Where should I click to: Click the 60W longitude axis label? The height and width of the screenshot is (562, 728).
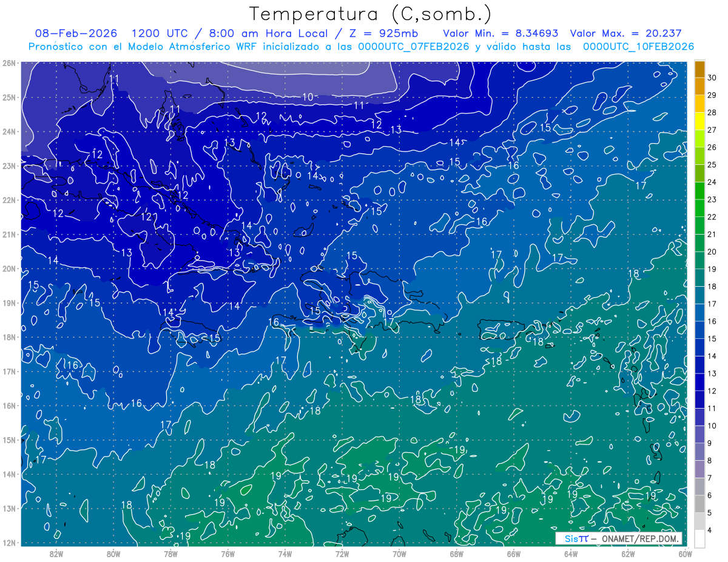[x=684, y=554]
